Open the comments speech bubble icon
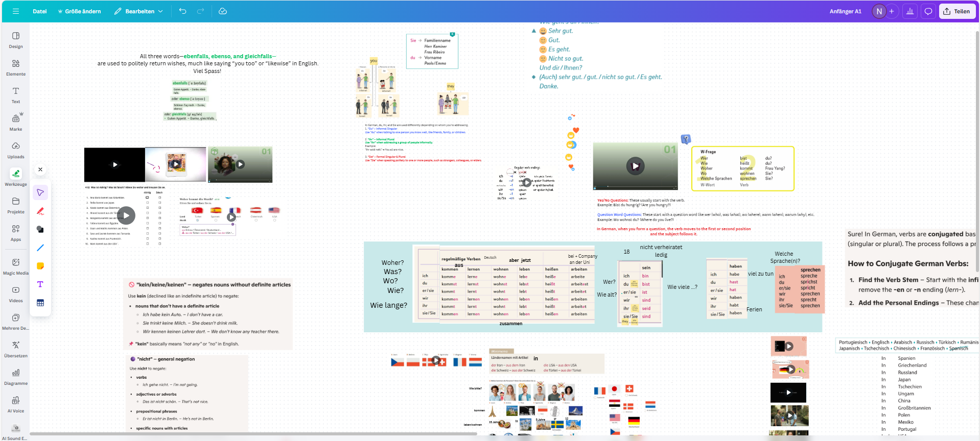 (x=928, y=11)
